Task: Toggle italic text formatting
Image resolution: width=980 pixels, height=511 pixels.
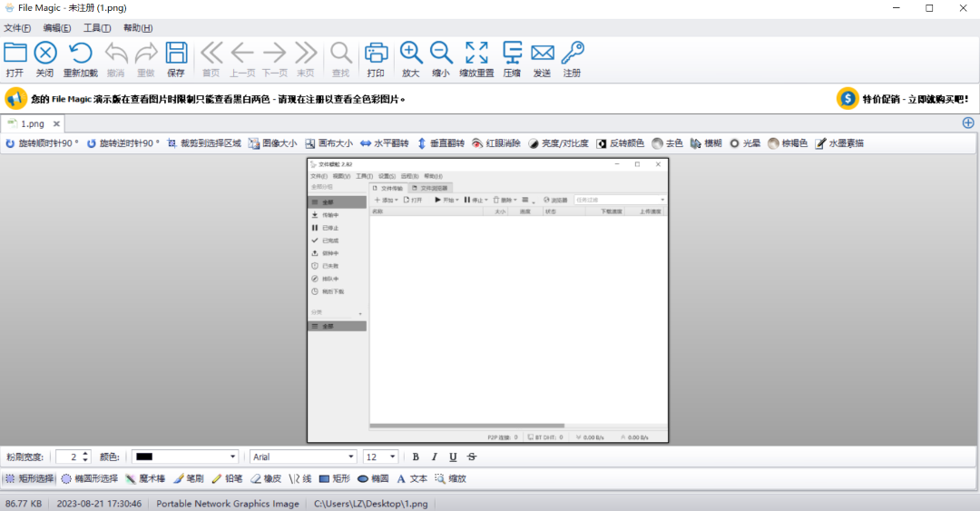Action: point(434,457)
